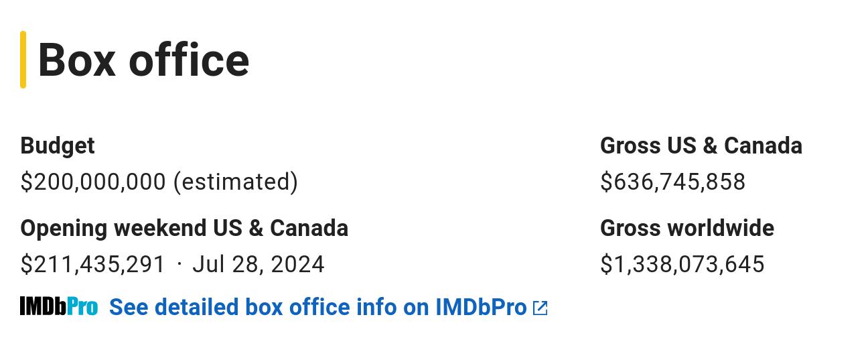Click the dot separator before Jul 28

pyautogui.click(x=179, y=263)
